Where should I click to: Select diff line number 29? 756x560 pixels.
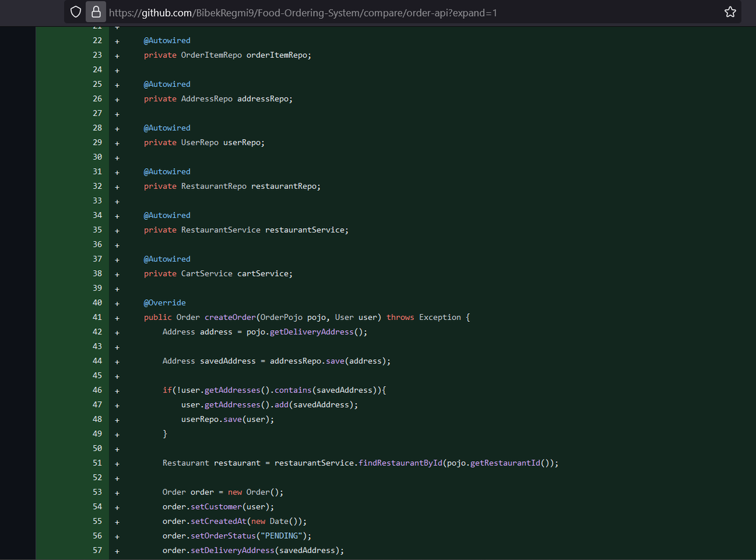click(97, 142)
